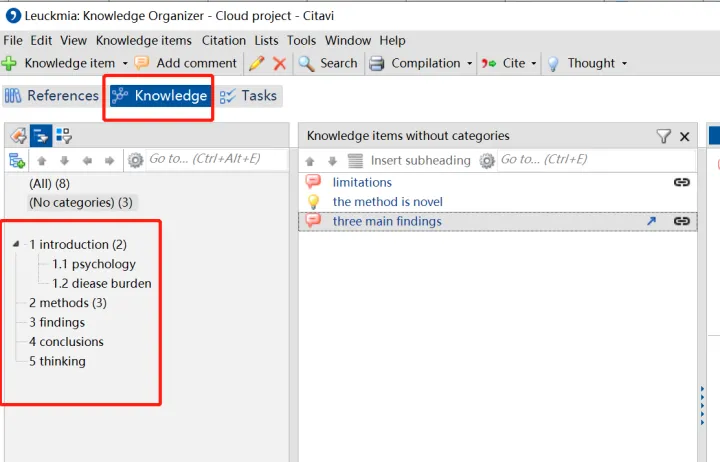Demote category with right arrow icon

point(109,161)
